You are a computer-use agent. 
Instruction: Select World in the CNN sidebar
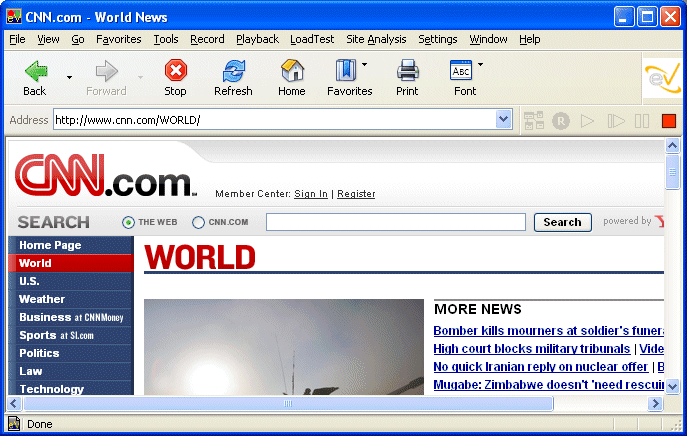71,263
